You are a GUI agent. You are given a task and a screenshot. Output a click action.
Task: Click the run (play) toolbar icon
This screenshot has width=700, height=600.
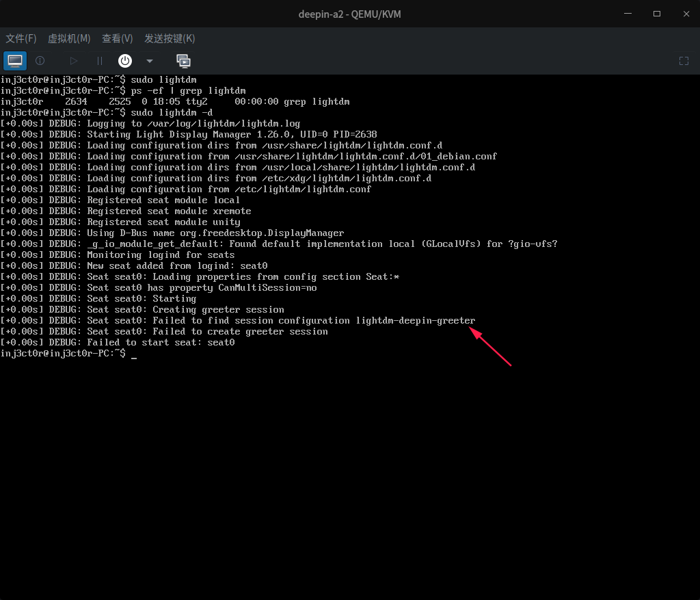coord(74,61)
